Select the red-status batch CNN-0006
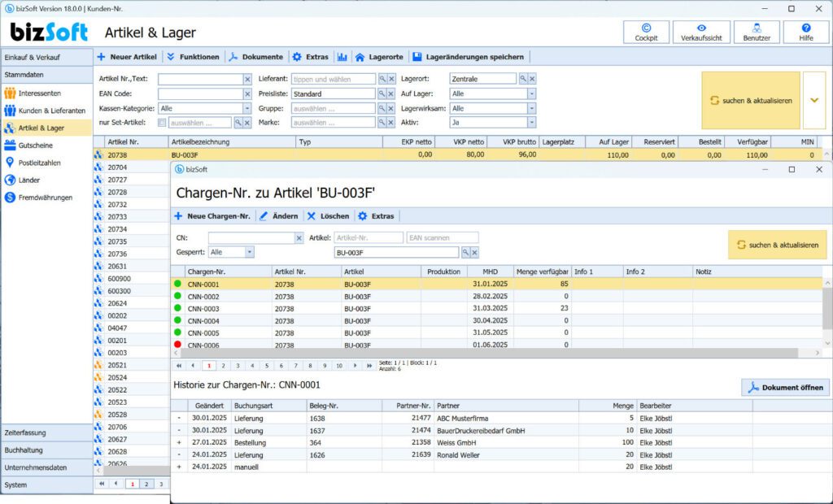Viewport: 833px width, 504px height. (498, 345)
